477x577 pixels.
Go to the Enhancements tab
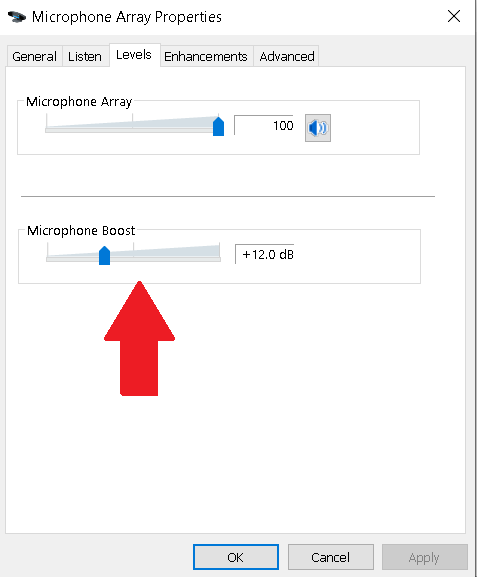coord(206,56)
